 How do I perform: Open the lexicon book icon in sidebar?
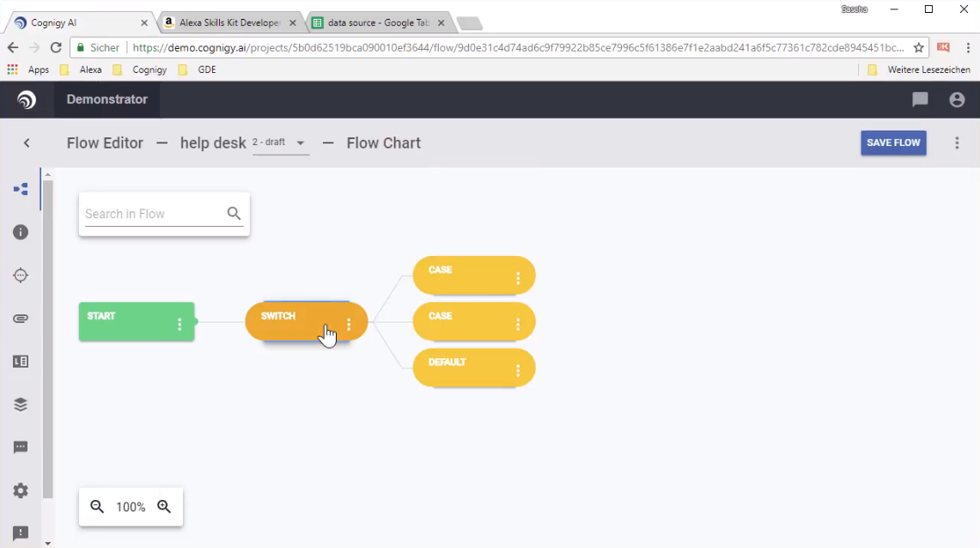21,362
